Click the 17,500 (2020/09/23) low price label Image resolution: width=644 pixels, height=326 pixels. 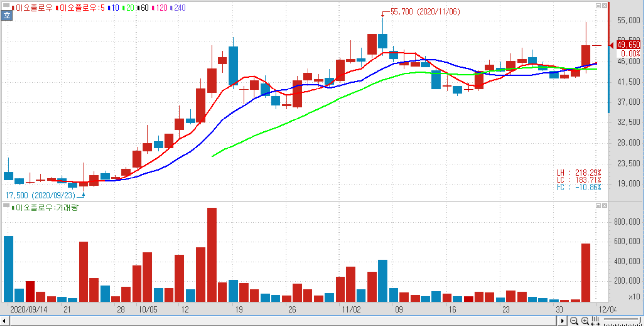tap(41, 195)
